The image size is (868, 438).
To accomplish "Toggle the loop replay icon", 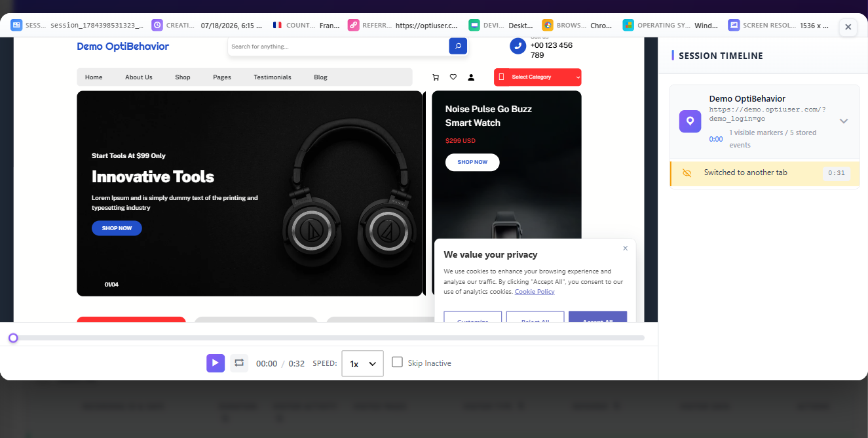I will pyautogui.click(x=239, y=363).
